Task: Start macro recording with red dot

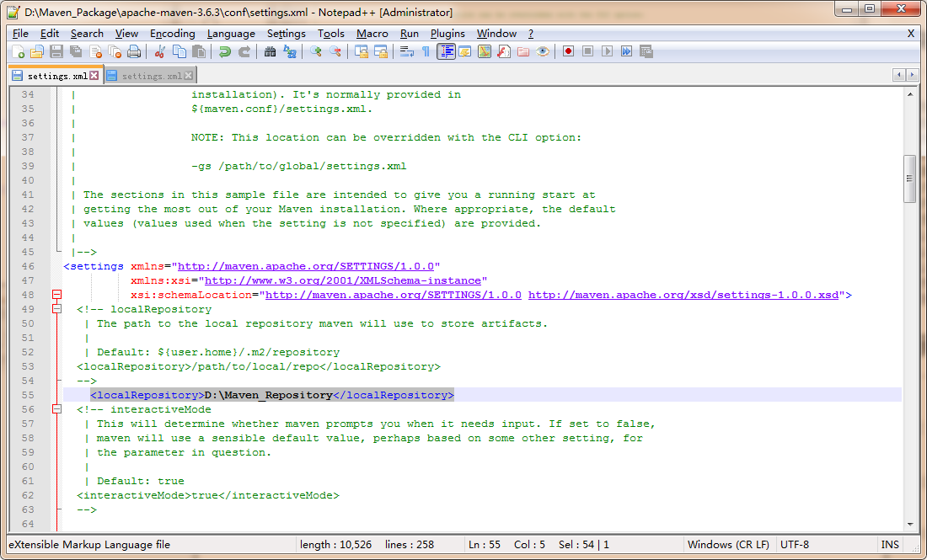Action: tap(568, 52)
